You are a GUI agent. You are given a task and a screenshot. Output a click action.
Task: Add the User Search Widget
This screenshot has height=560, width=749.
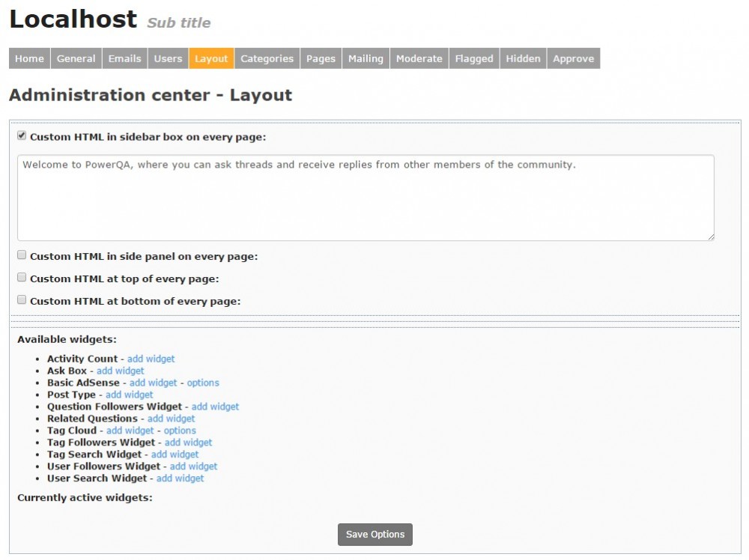pyautogui.click(x=180, y=478)
